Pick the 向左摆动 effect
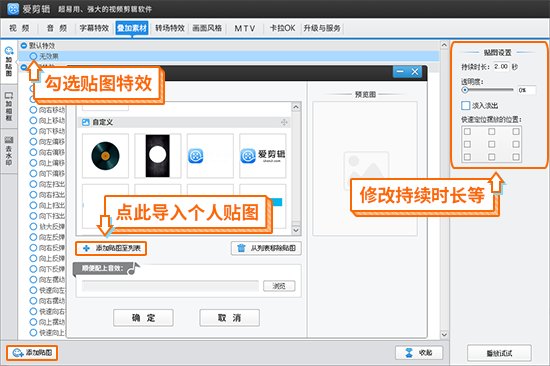550x366 pixels. (x=33, y=280)
